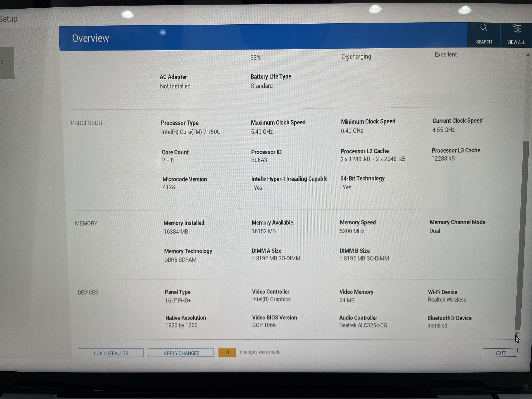Click the "Memory Speed" label

tap(358, 222)
